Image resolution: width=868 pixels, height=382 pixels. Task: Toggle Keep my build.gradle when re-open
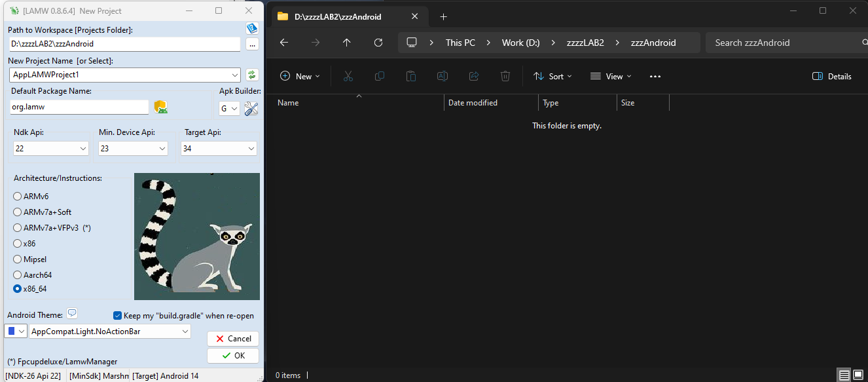[118, 315]
